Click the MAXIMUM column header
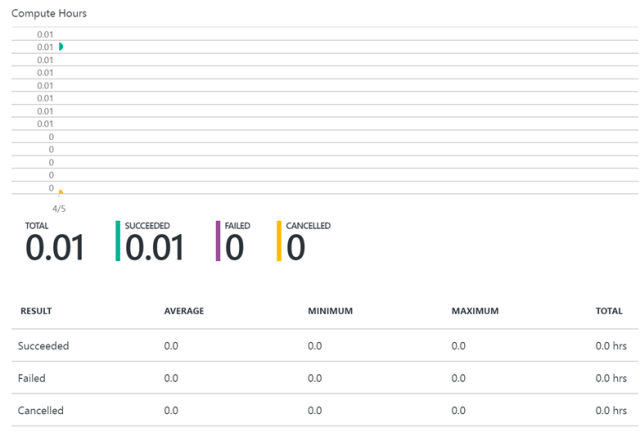 [475, 311]
